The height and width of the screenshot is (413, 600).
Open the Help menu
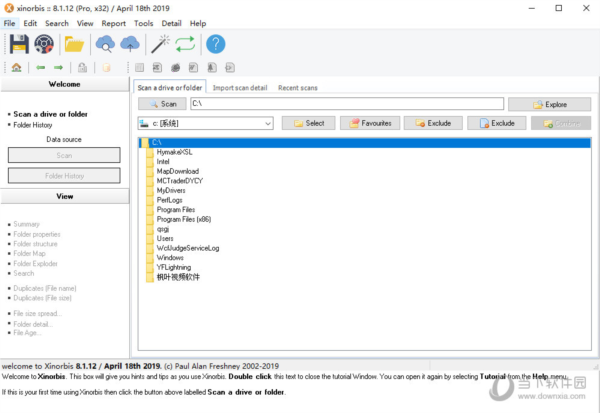point(198,23)
